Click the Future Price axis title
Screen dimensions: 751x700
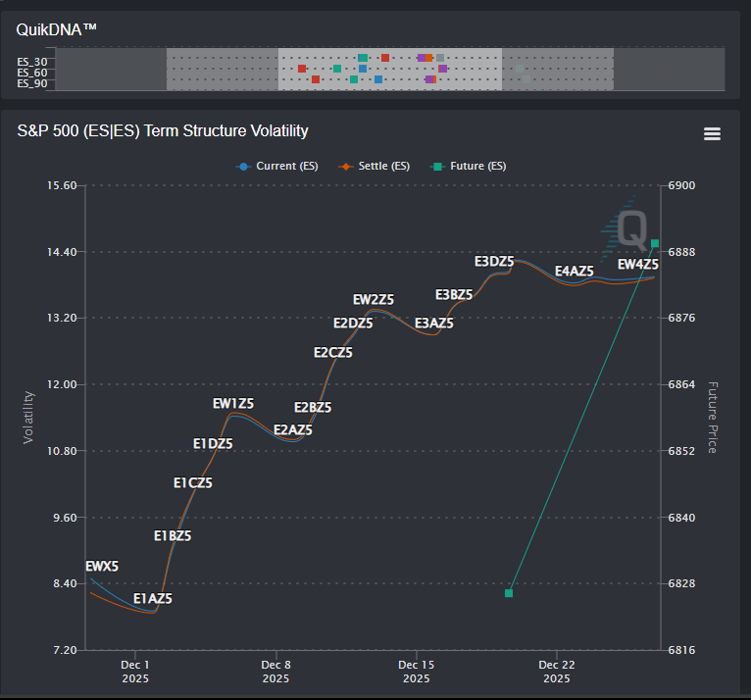click(712, 418)
